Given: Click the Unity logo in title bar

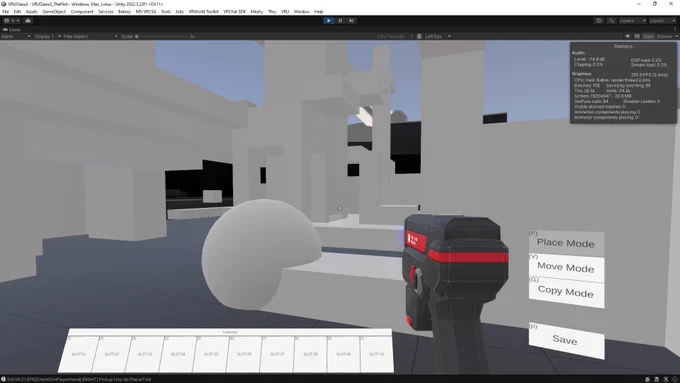Looking at the screenshot, I should (x=4, y=3).
